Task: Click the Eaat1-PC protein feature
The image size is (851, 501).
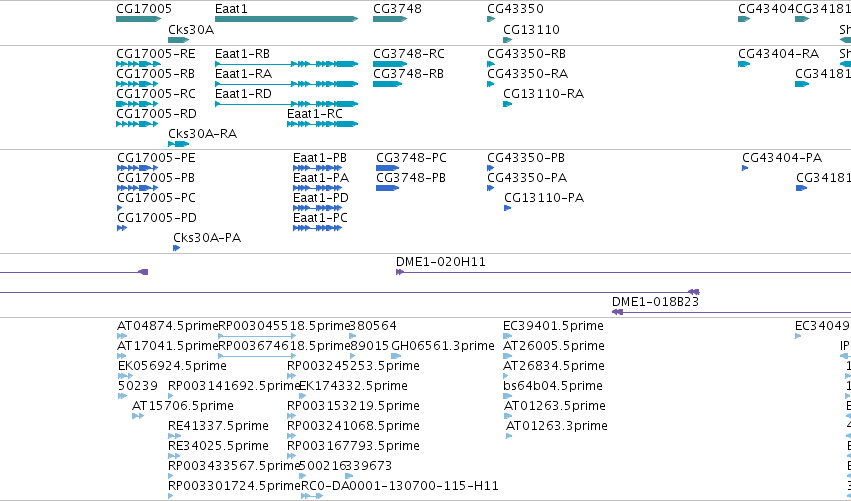Action: [317, 229]
